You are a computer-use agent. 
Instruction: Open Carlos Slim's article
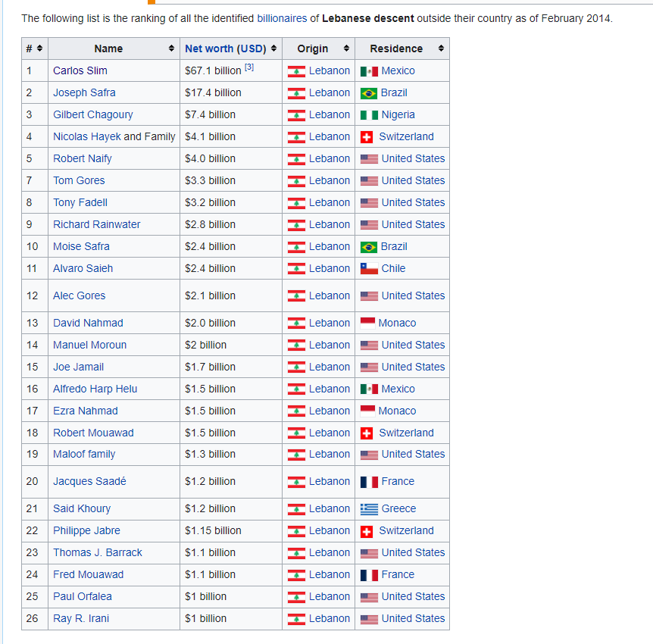coord(80,70)
